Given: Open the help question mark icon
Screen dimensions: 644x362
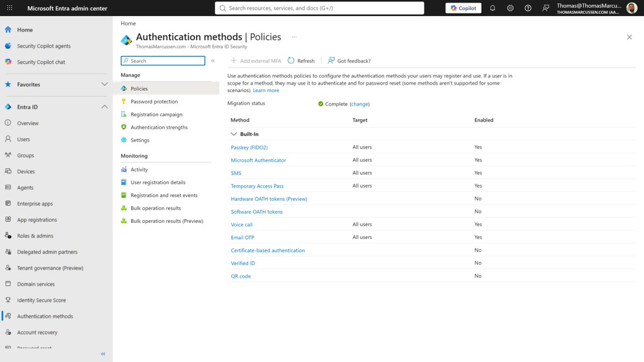Looking at the screenshot, I should coord(528,8).
